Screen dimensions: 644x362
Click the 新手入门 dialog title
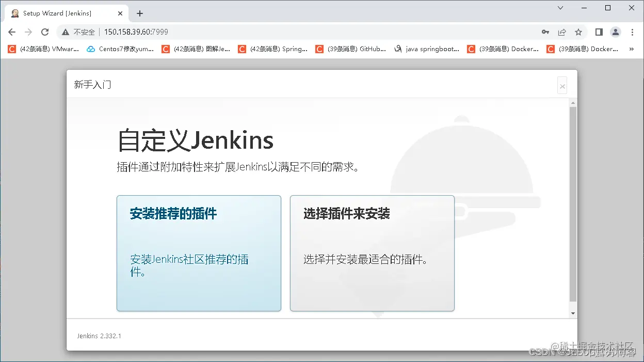(x=92, y=85)
